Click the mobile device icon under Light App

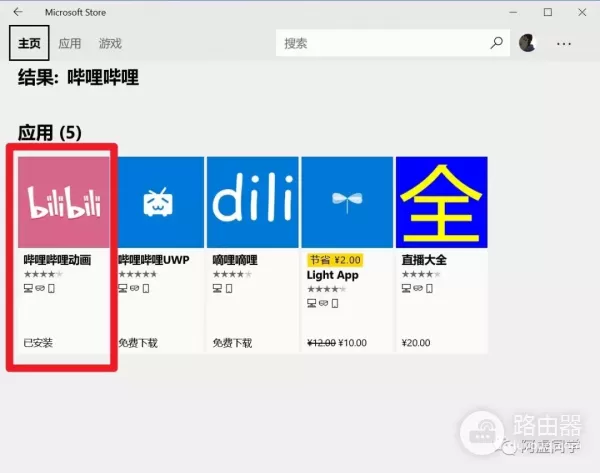335,303
